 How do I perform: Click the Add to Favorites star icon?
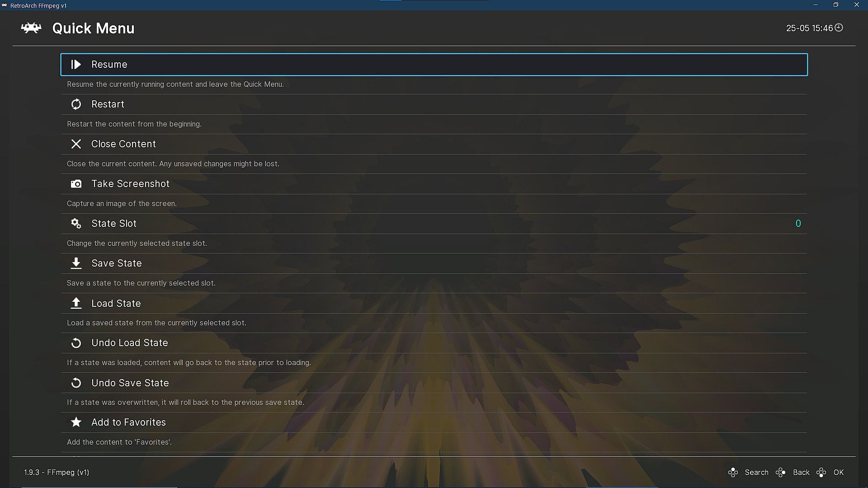pyautogui.click(x=76, y=422)
